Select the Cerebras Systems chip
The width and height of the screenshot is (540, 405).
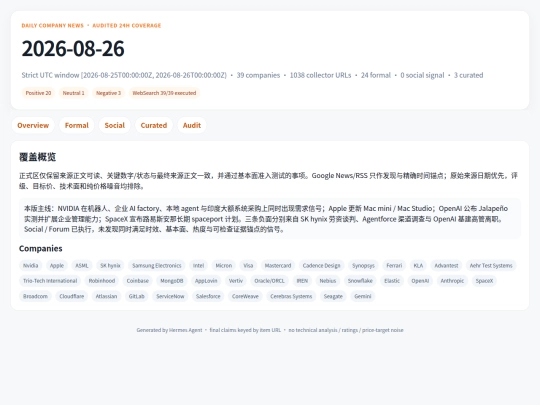coord(291,297)
